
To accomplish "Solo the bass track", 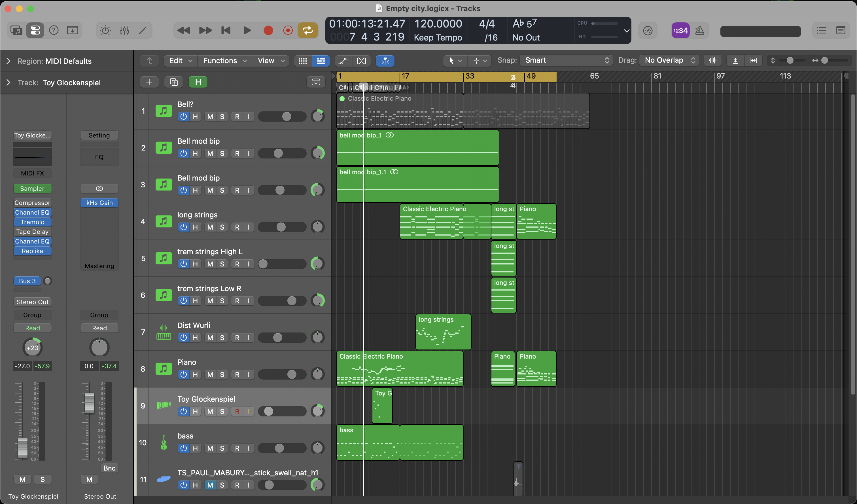I will click(222, 448).
